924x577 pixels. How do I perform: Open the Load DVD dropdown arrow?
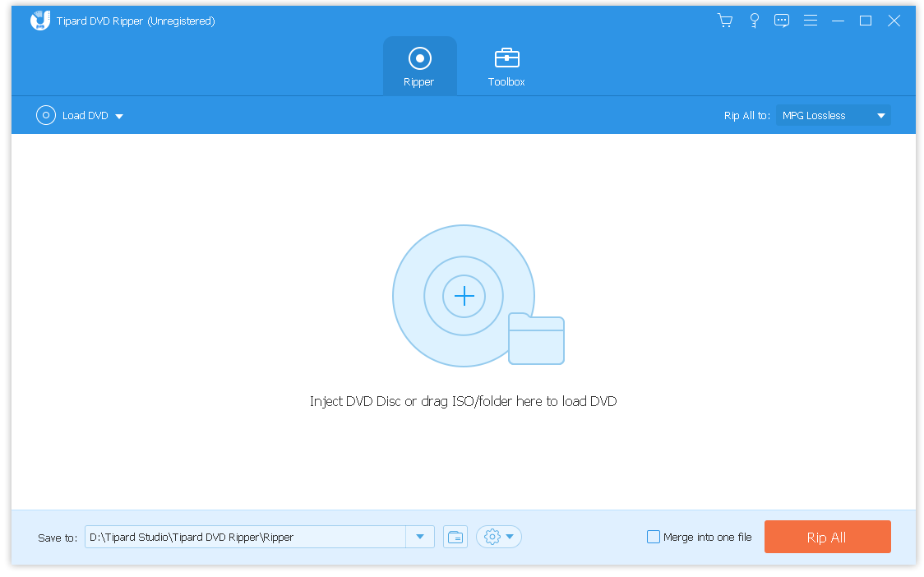click(x=120, y=115)
